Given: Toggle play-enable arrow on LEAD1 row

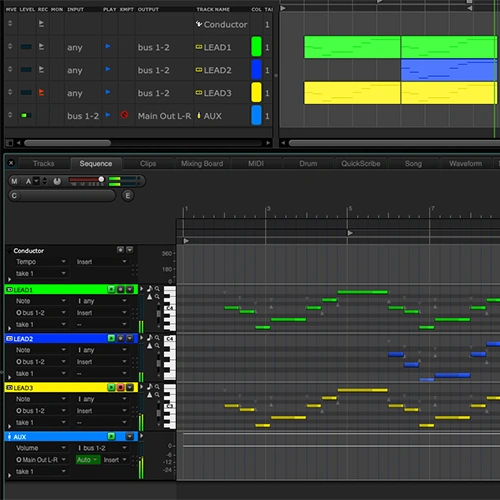Looking at the screenshot, I should tap(108, 46).
